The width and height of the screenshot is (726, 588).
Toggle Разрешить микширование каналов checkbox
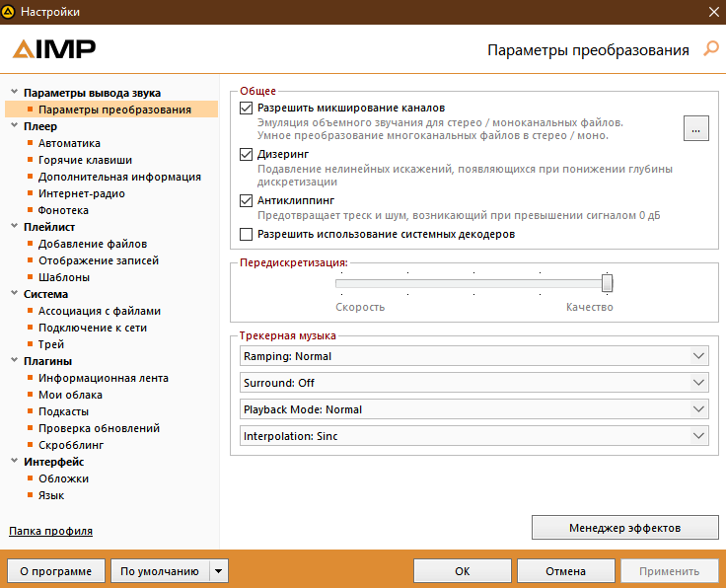coord(247,108)
